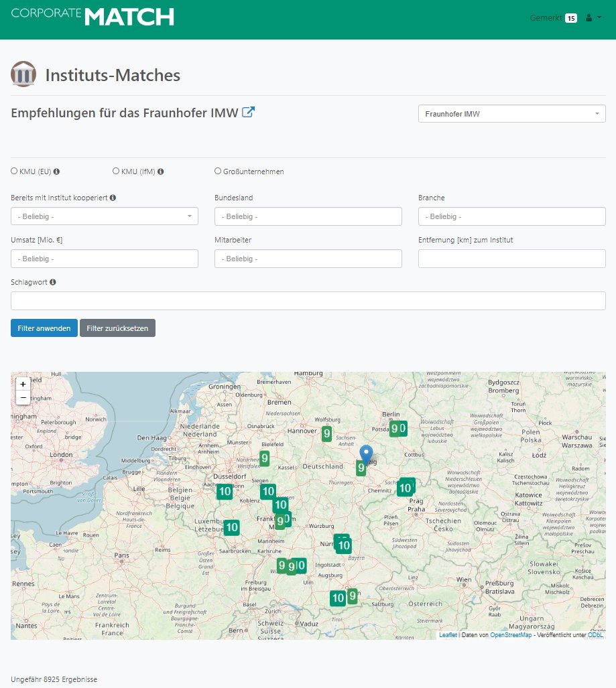
Task: Open the Bundesland selection field
Action: click(308, 216)
